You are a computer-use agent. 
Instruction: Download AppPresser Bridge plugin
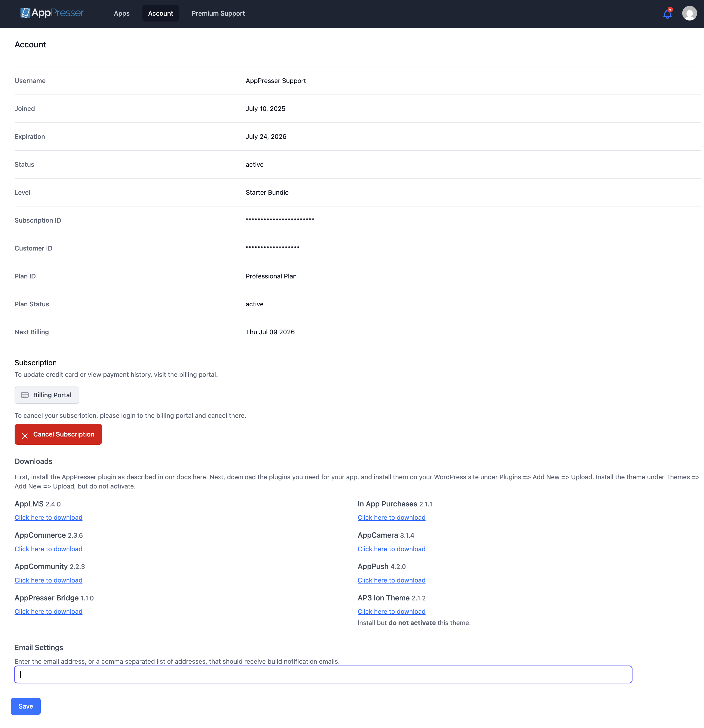[x=48, y=611]
